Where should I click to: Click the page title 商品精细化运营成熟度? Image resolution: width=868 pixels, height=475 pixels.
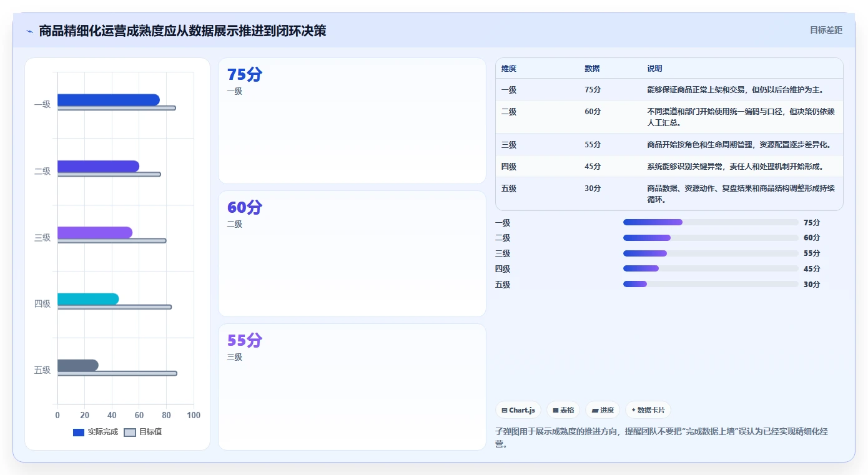[x=182, y=31]
